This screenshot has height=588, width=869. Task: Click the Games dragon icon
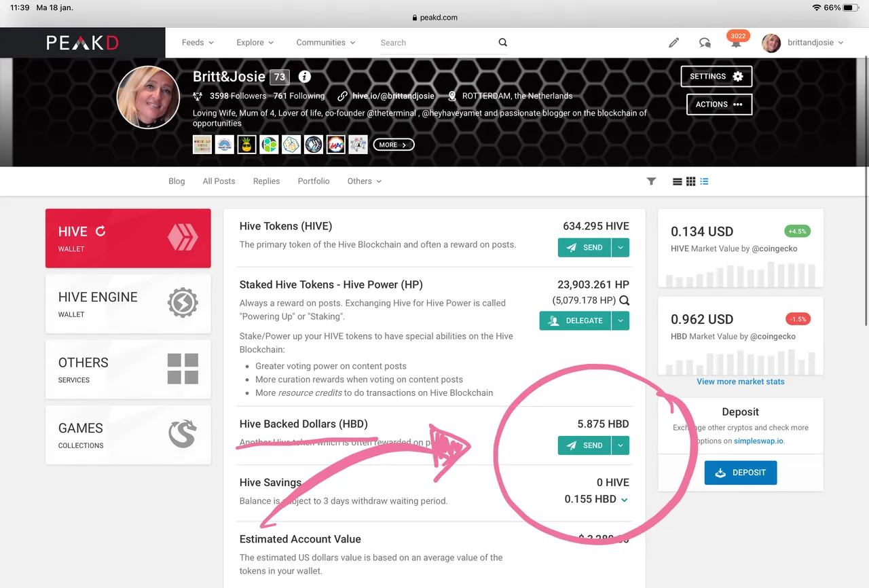183,435
